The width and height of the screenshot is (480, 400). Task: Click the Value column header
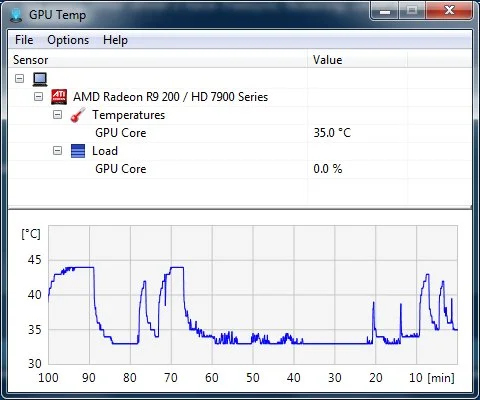[x=357, y=60]
